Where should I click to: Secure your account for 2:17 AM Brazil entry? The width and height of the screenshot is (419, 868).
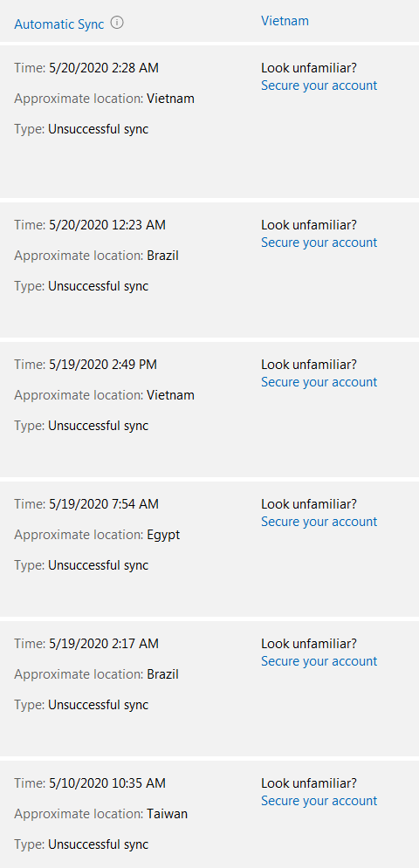(319, 661)
